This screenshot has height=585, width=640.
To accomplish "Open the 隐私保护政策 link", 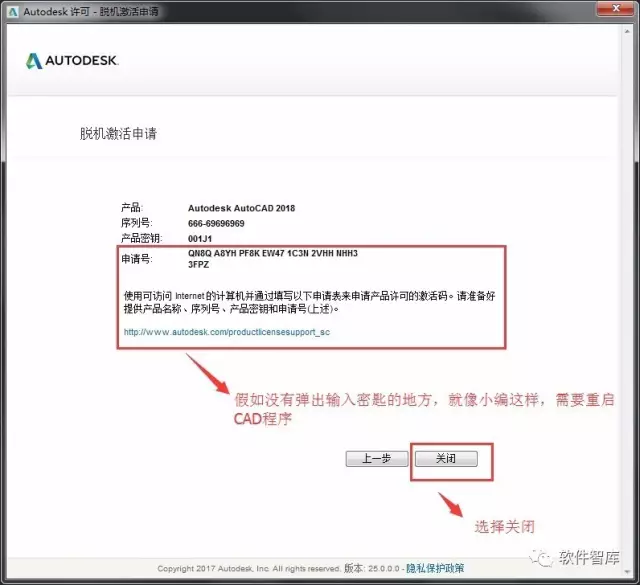I will tap(435, 568).
